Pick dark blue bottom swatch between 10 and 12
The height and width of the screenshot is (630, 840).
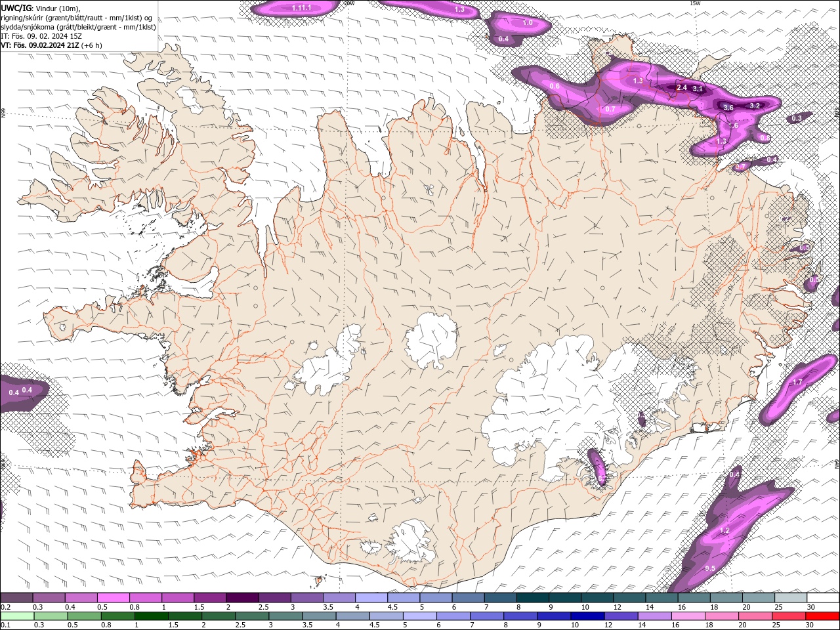point(587,616)
